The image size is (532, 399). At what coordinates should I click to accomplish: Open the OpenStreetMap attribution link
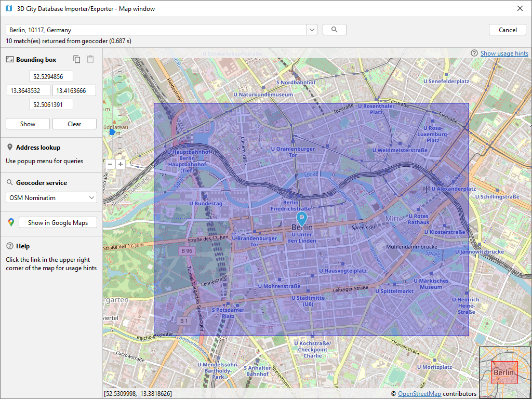click(419, 394)
